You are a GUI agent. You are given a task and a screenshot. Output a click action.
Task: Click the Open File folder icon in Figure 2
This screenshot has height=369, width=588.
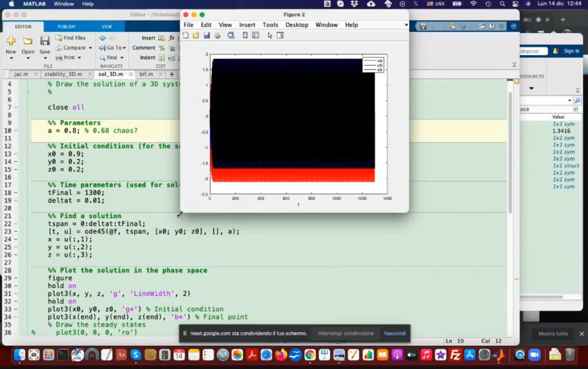[x=196, y=36]
